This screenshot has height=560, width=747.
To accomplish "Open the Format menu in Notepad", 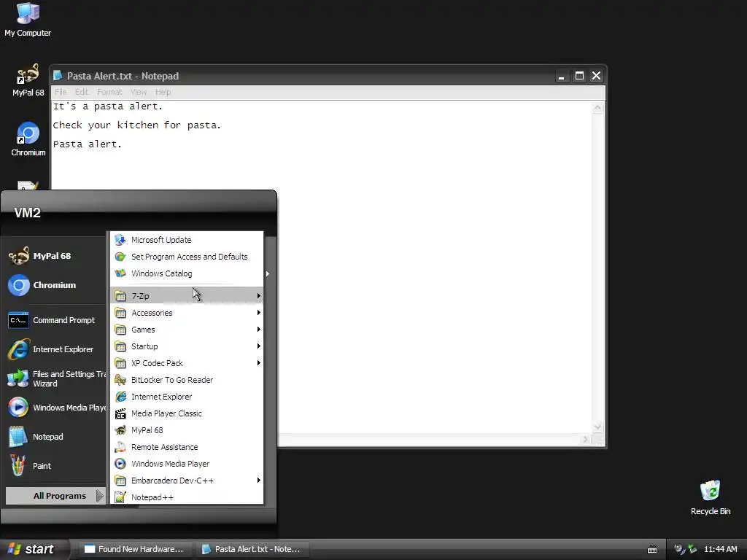I will tap(109, 92).
